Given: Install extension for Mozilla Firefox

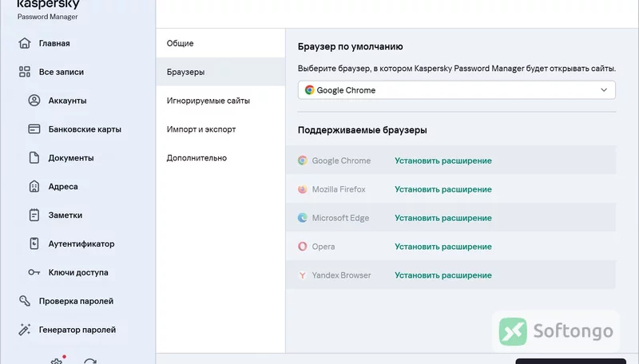Looking at the screenshot, I should 443,189.
